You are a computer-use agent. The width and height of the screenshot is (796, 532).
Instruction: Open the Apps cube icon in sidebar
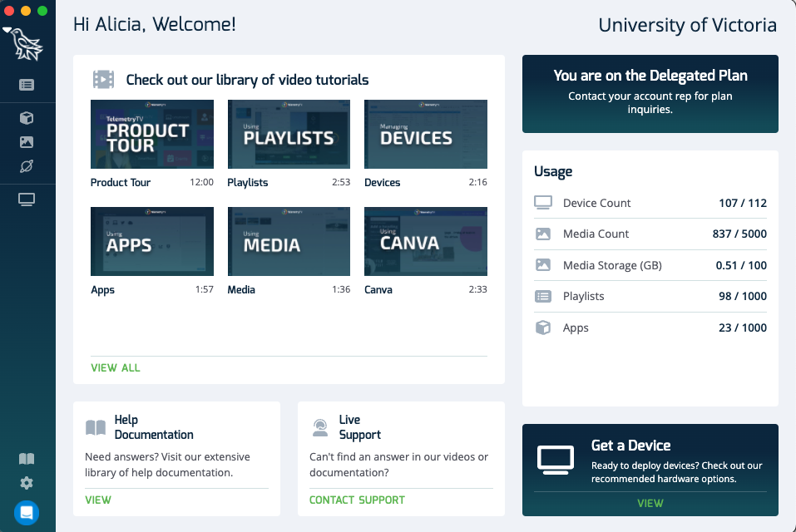27,118
